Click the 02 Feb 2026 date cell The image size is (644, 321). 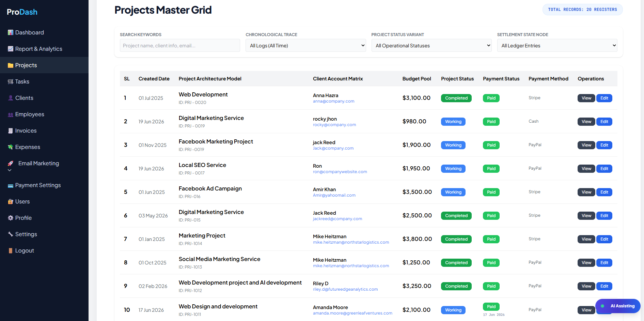click(x=153, y=286)
